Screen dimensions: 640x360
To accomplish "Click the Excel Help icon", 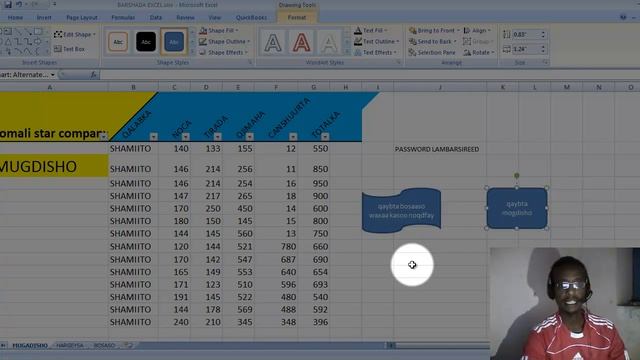I will [623, 17].
